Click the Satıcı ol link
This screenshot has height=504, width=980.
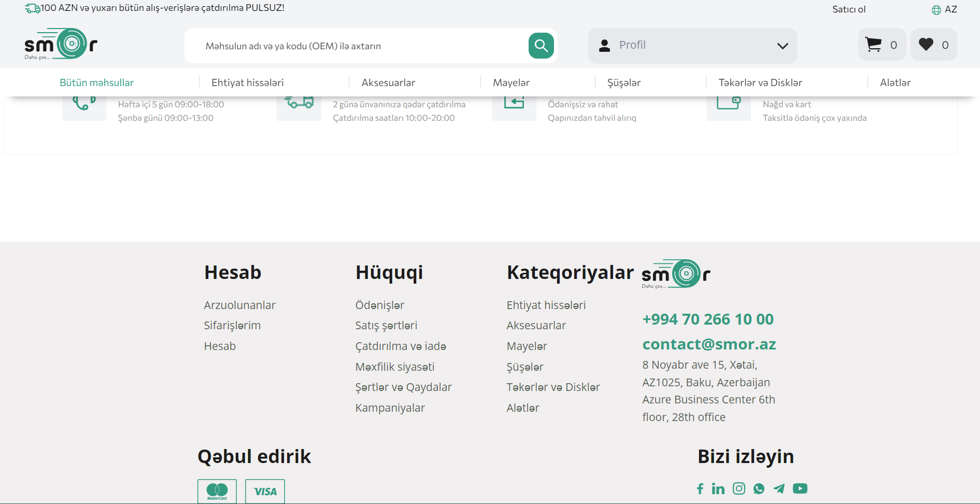pos(848,9)
